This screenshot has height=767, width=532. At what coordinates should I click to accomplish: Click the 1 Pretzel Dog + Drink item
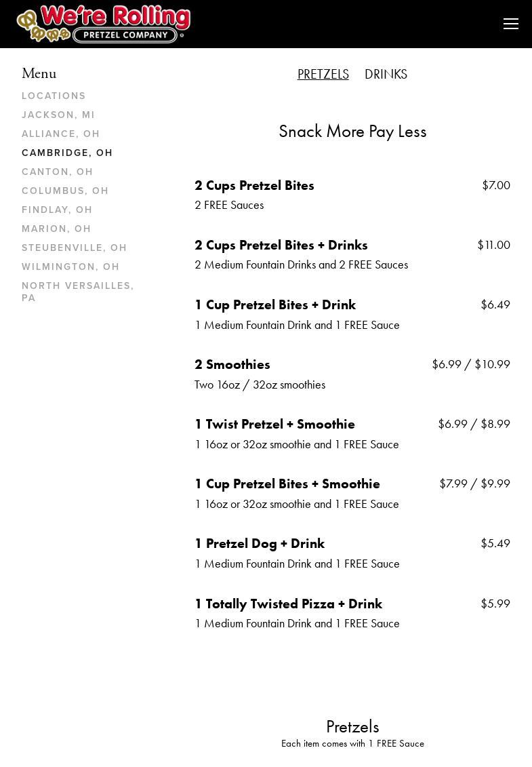260,544
